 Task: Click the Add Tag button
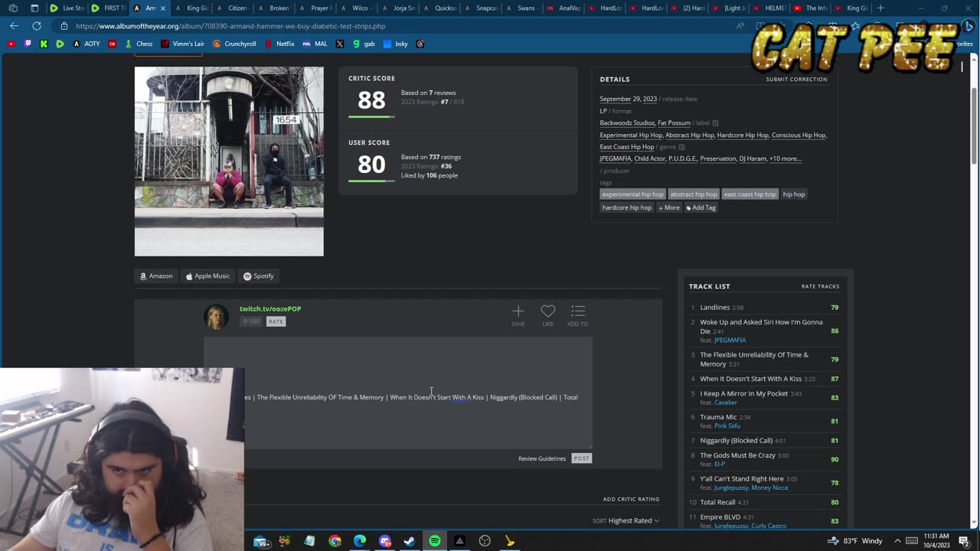click(701, 207)
